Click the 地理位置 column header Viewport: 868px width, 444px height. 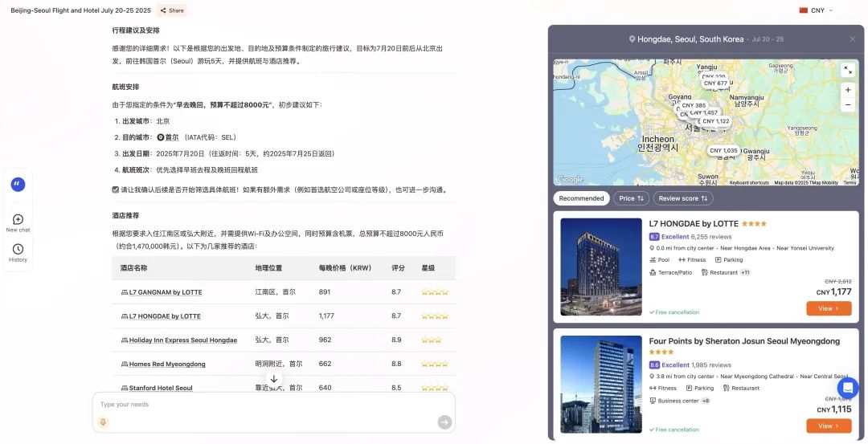coord(268,268)
